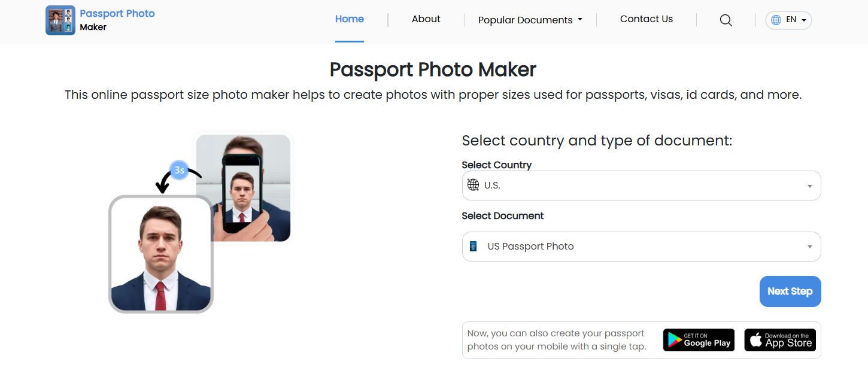Switch to the About page

(x=426, y=19)
